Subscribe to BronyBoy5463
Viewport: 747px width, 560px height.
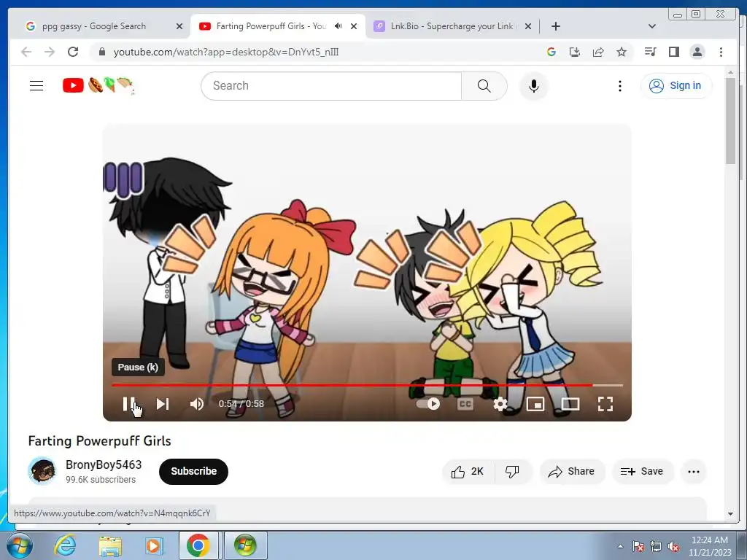point(193,472)
